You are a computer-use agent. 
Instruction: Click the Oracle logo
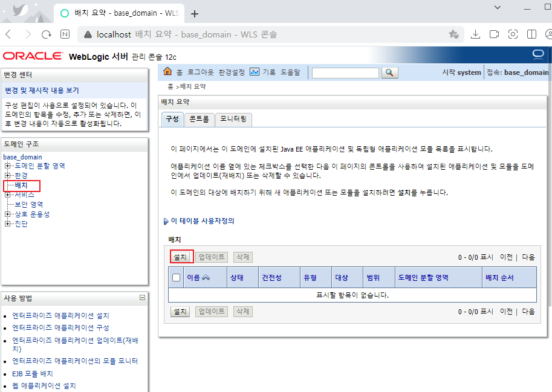point(33,56)
